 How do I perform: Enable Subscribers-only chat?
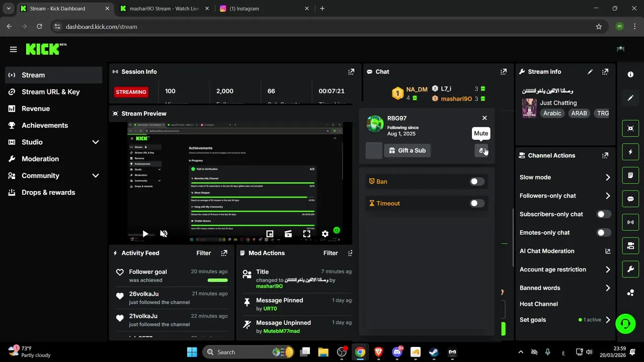coord(604,214)
